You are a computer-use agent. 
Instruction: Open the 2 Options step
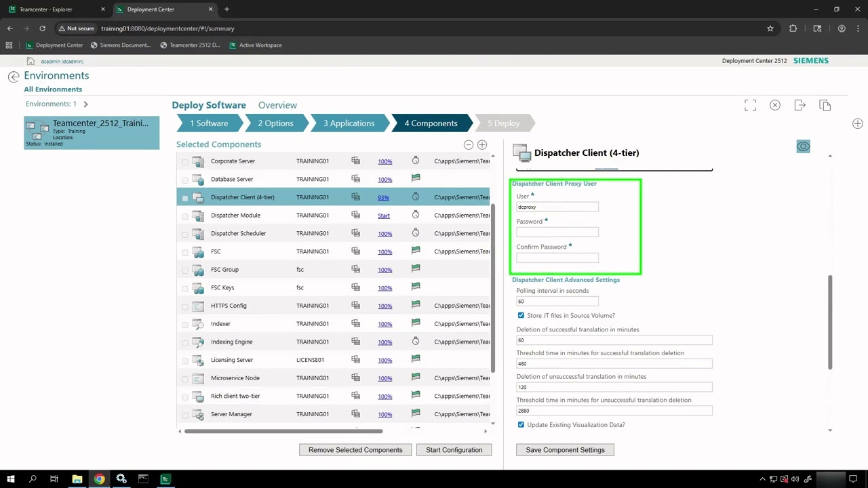tap(276, 123)
